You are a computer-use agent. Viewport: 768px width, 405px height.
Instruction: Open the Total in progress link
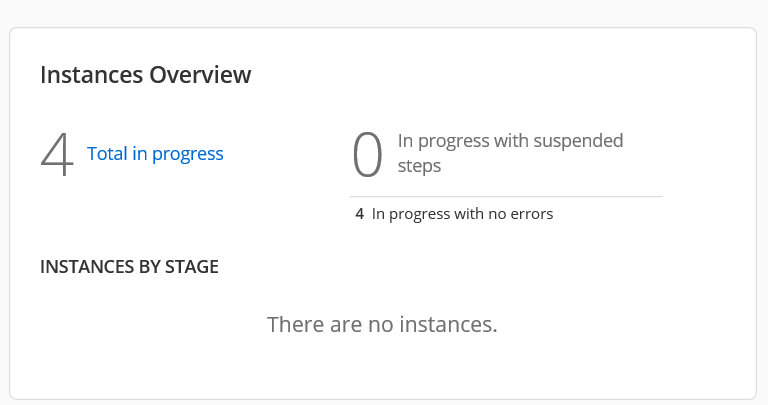[x=155, y=154]
